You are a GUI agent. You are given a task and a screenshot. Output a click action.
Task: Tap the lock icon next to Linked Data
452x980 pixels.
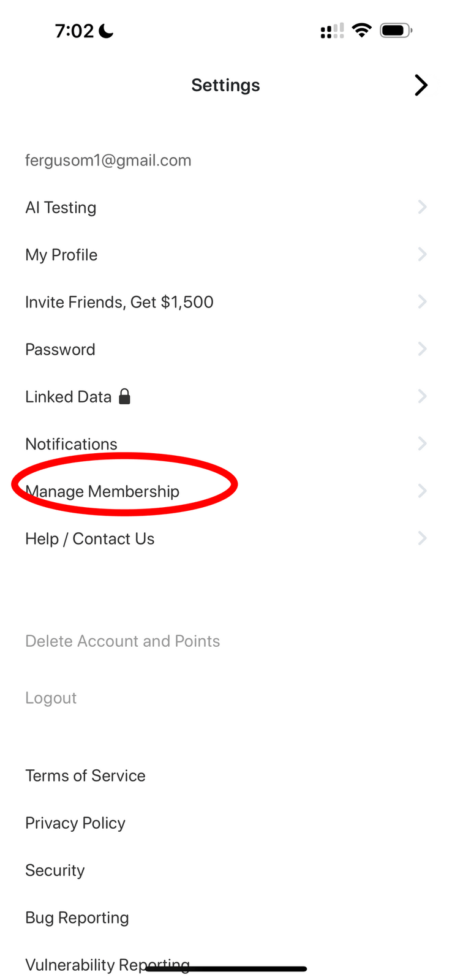coord(124,396)
